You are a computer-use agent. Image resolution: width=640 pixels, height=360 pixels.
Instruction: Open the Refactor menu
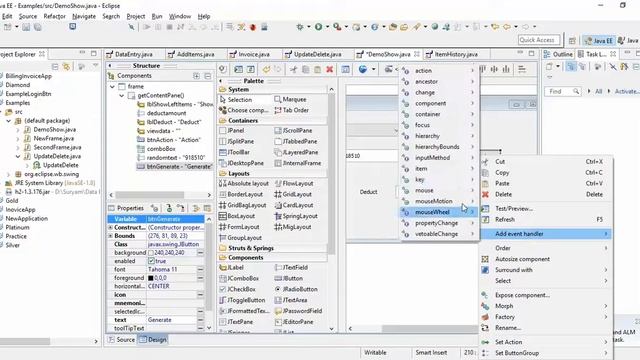point(54,16)
